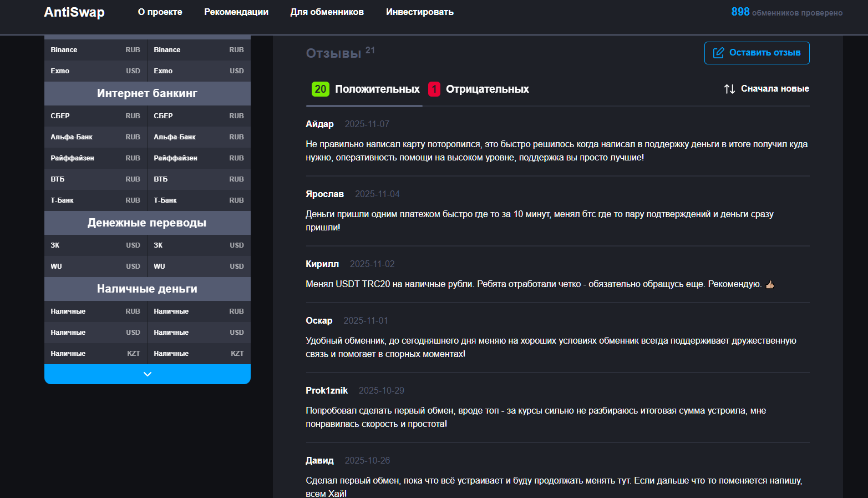This screenshot has width=868, height=498.
Task: Click 898 обменников проверено counter
Action: tap(786, 12)
